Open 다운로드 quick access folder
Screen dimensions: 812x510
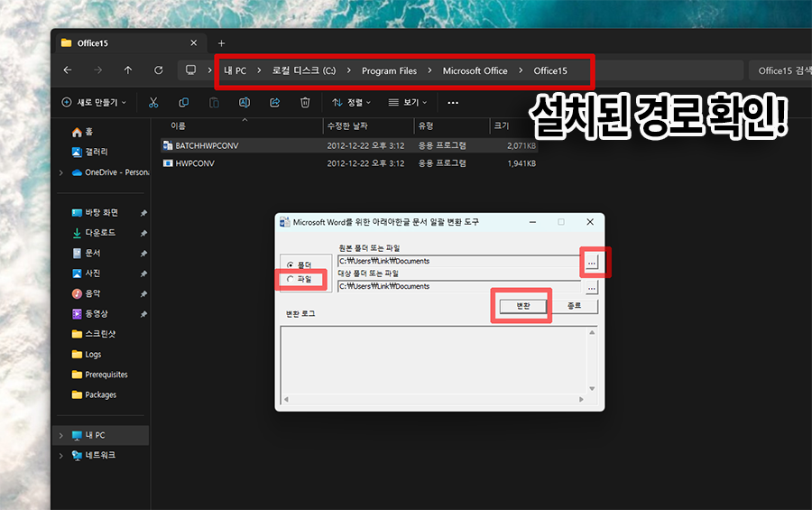[x=94, y=233]
